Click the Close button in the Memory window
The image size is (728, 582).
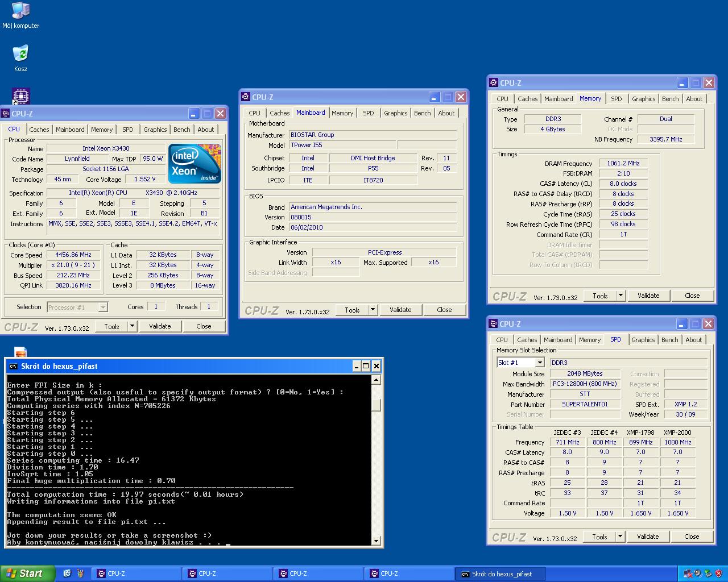(692, 296)
